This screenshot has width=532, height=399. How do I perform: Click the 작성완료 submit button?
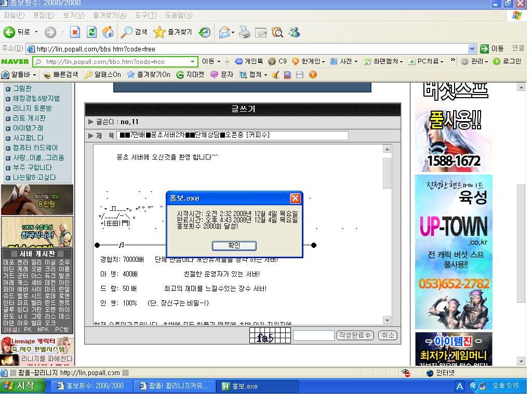(354, 335)
